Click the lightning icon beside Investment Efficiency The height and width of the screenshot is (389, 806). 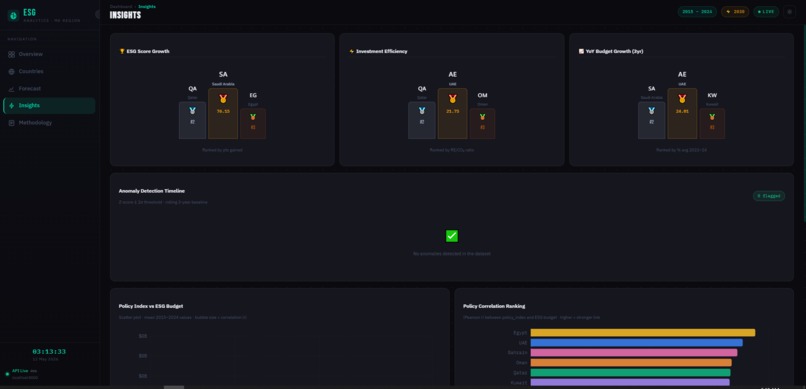[x=352, y=51]
